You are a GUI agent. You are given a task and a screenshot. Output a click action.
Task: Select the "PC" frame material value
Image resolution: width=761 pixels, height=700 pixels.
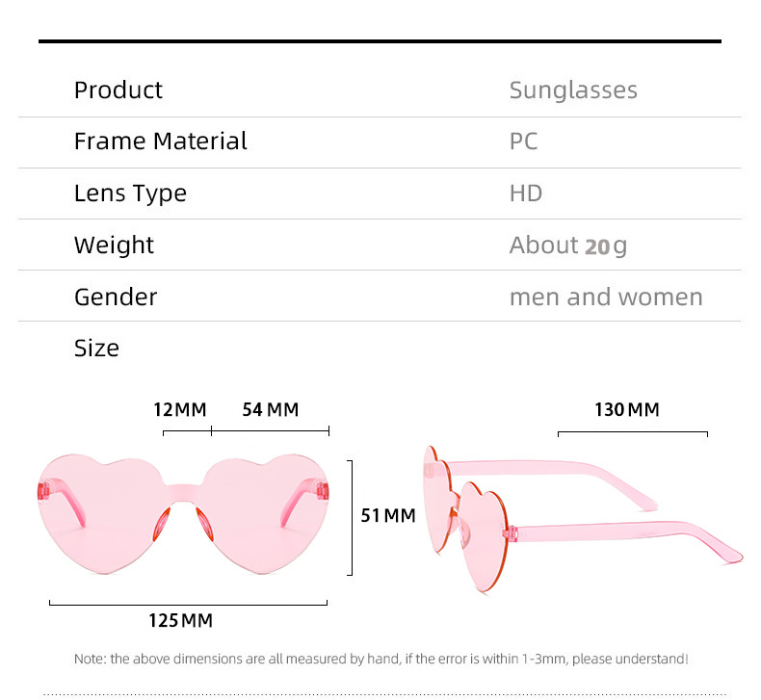(x=523, y=142)
